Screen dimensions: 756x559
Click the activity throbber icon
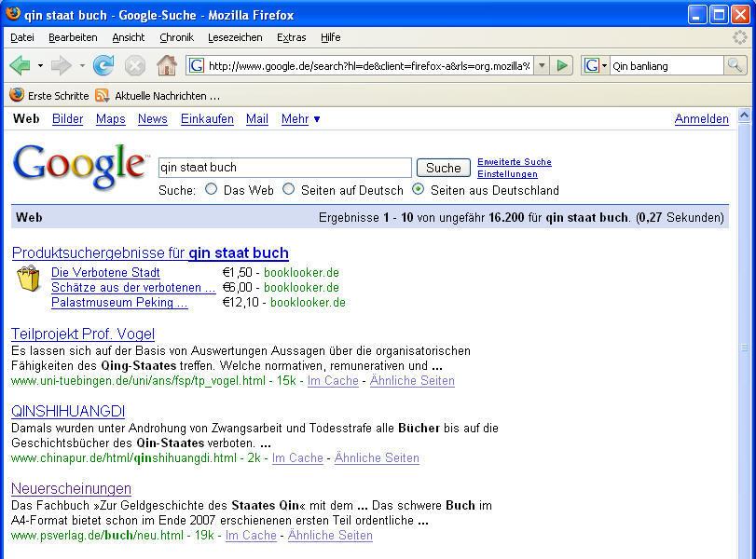[739, 37]
